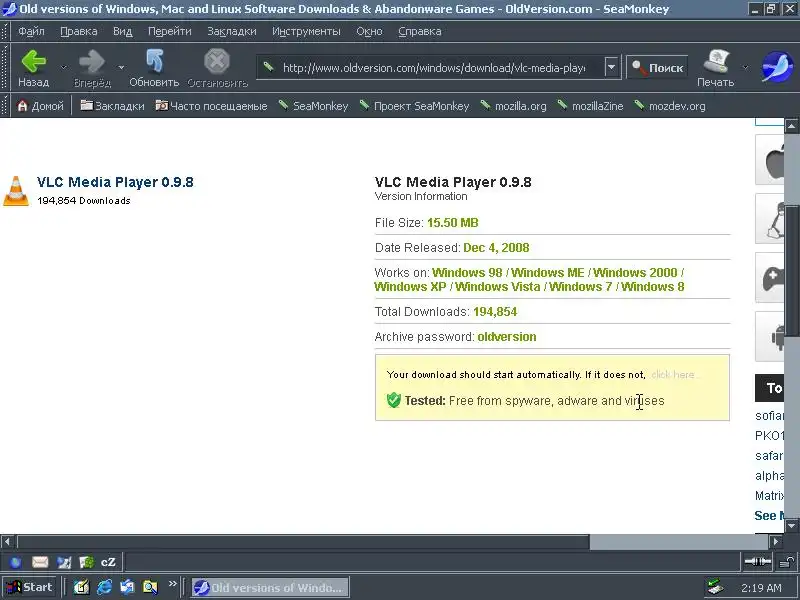Screen dimensions: 800x600
Task: Open the Окно menu
Action: point(369,31)
